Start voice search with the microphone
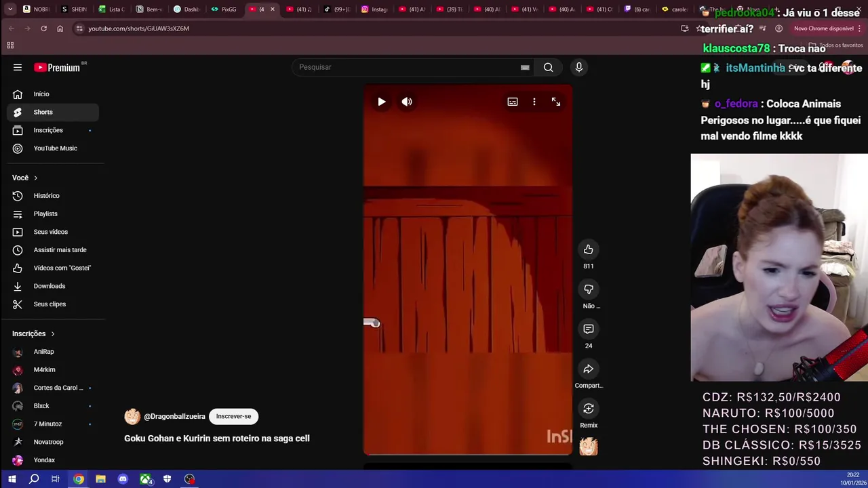The width and height of the screenshot is (868, 488). tap(578, 67)
